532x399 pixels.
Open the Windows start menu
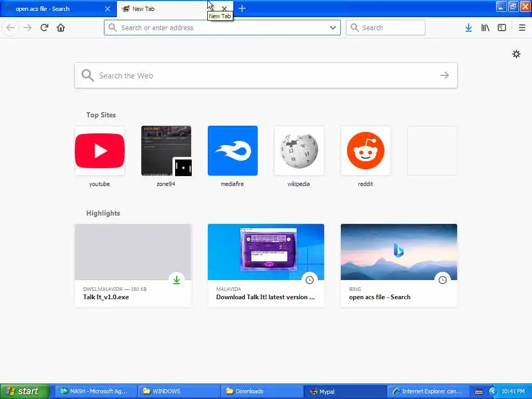click(x=25, y=391)
